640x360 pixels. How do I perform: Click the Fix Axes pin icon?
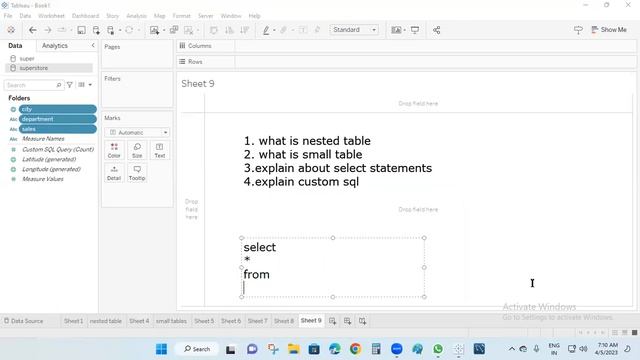(x=317, y=30)
